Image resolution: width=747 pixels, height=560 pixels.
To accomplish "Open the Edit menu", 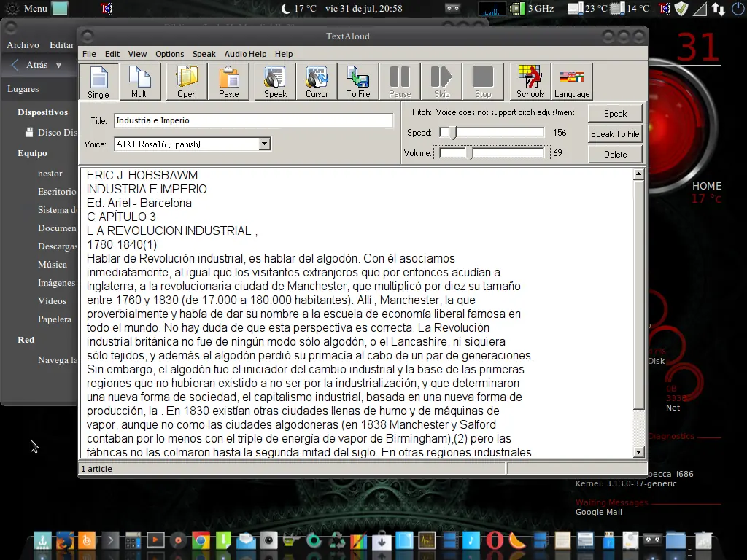I will (112, 54).
